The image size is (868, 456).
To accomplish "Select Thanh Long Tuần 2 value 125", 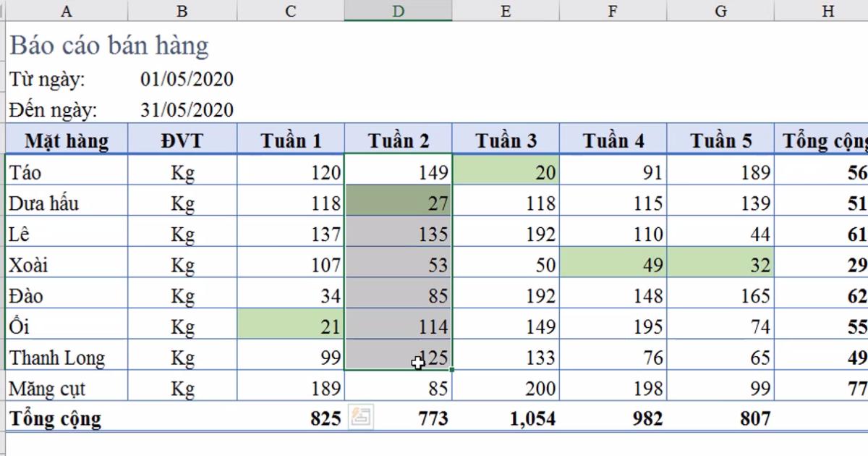I will pyautogui.click(x=399, y=355).
